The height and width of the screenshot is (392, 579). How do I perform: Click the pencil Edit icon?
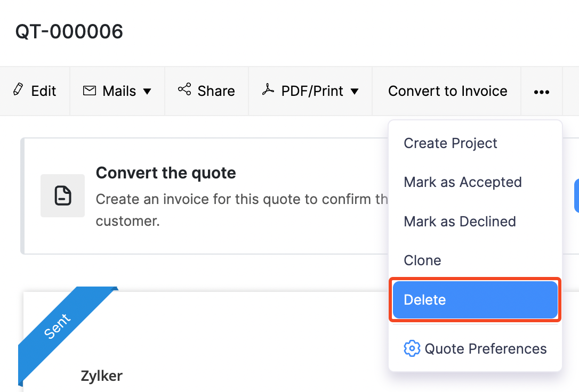[18, 89]
